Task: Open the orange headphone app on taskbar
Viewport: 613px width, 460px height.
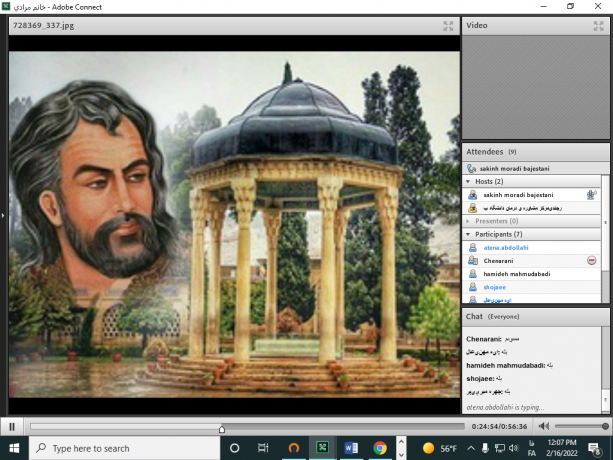Action: pyautogui.click(x=294, y=448)
